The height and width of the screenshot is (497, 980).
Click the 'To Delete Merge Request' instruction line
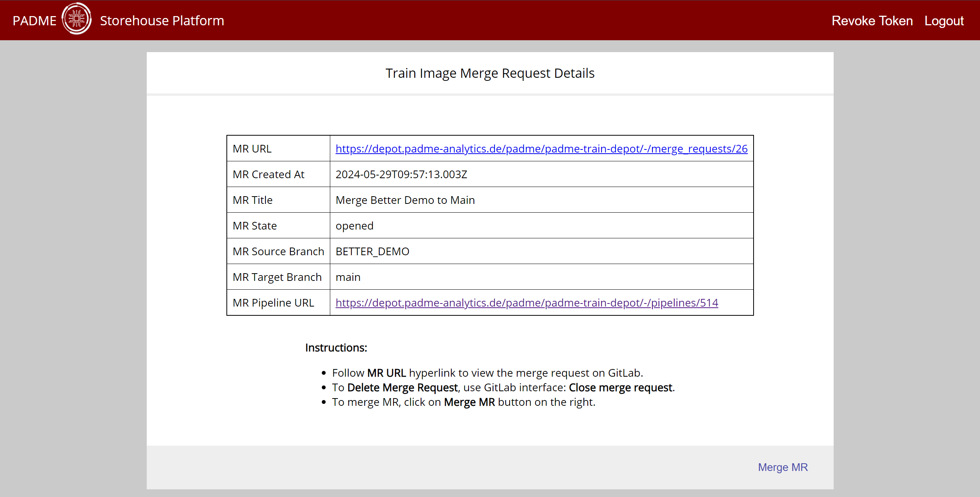pyautogui.click(x=503, y=387)
